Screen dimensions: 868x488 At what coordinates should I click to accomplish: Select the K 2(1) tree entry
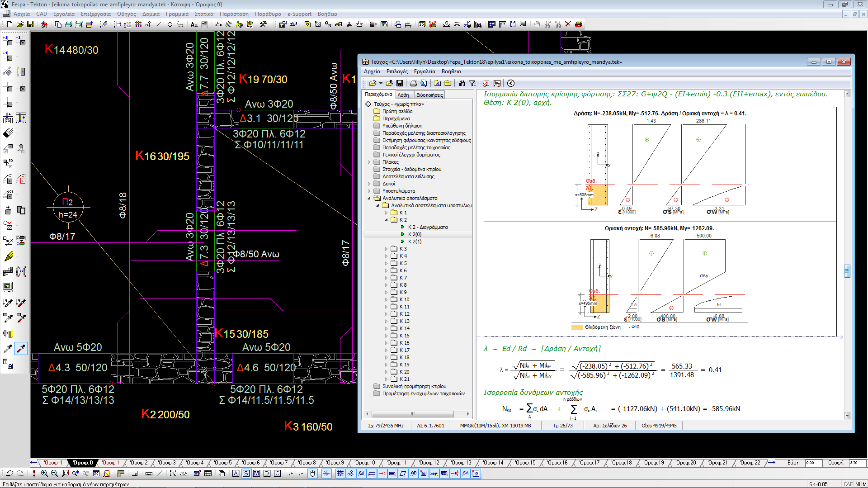tap(415, 242)
